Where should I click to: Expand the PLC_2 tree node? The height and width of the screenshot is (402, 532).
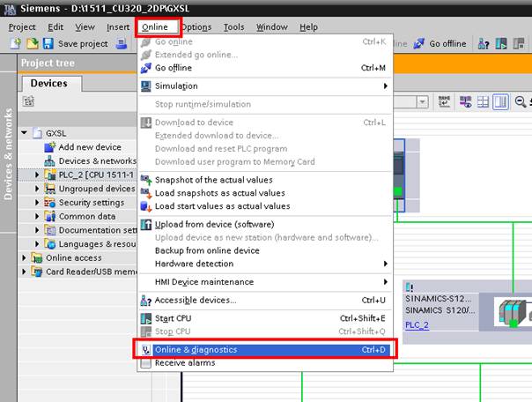38,175
